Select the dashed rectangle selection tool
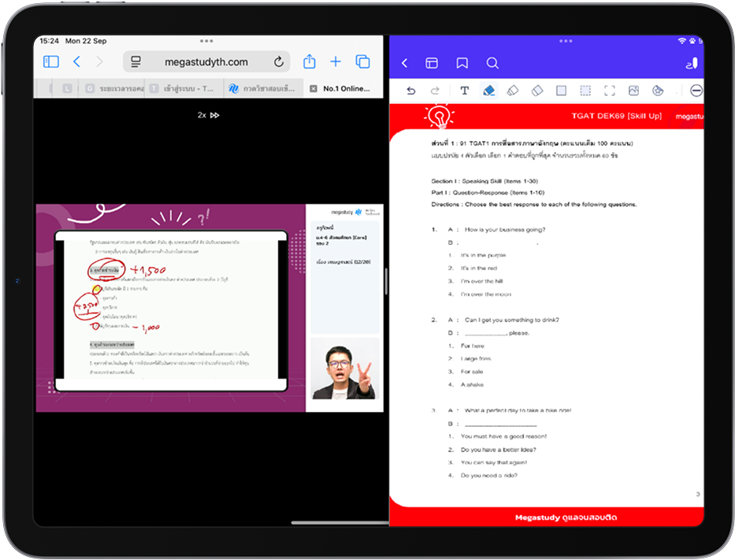Viewport: 735px width, 560px height. pyautogui.click(x=585, y=91)
